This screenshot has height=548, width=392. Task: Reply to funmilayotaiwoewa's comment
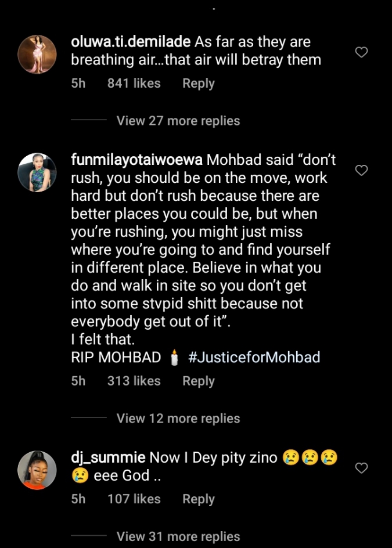point(199,381)
